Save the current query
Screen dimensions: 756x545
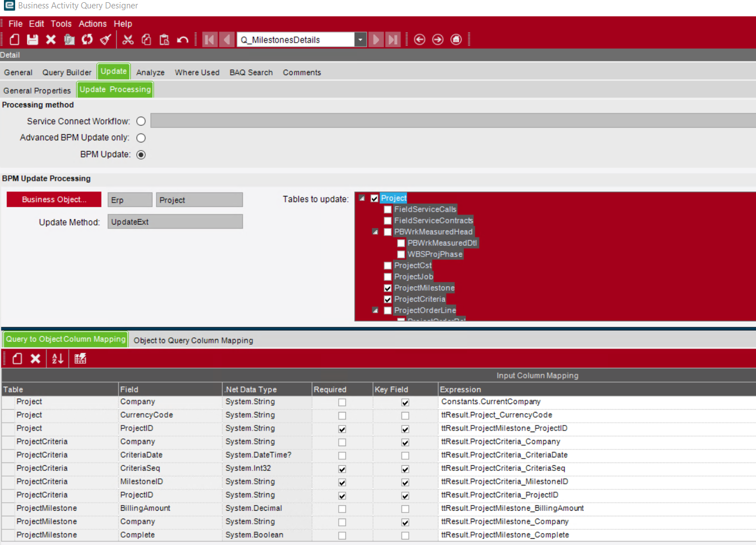[32, 39]
